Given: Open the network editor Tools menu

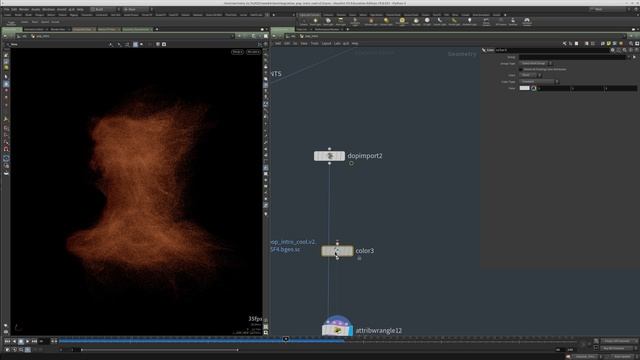Looking at the screenshot, I should click(x=314, y=43).
